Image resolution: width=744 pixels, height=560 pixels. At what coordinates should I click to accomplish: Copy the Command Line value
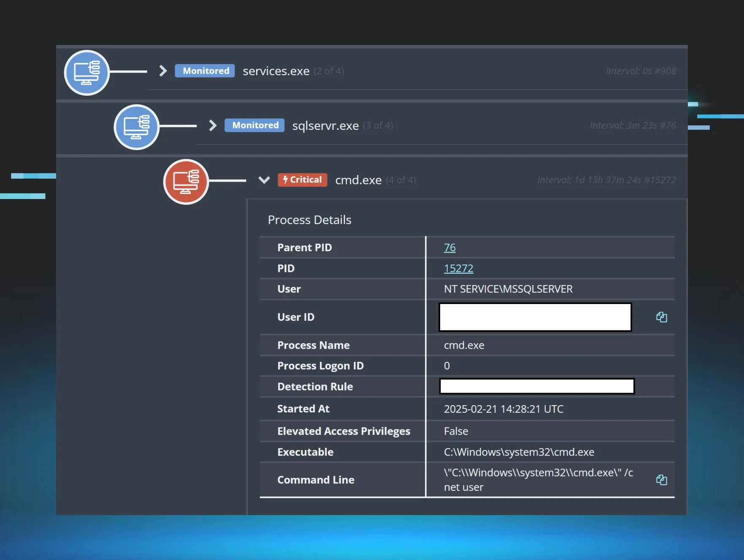click(661, 480)
